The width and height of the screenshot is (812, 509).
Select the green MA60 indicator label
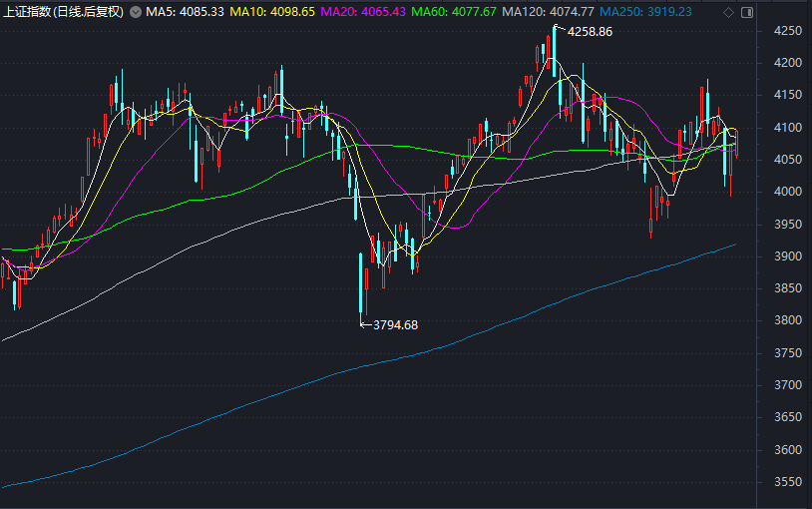pos(454,12)
